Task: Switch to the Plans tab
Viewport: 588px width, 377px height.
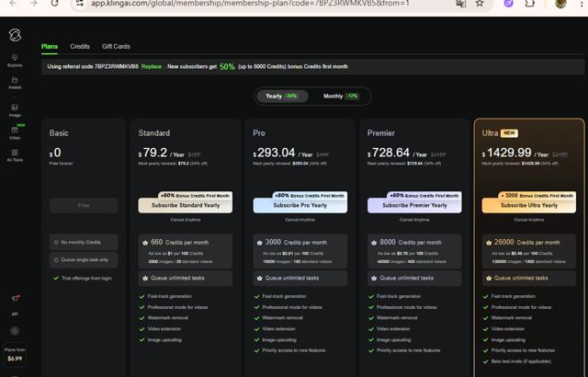Action: click(50, 47)
